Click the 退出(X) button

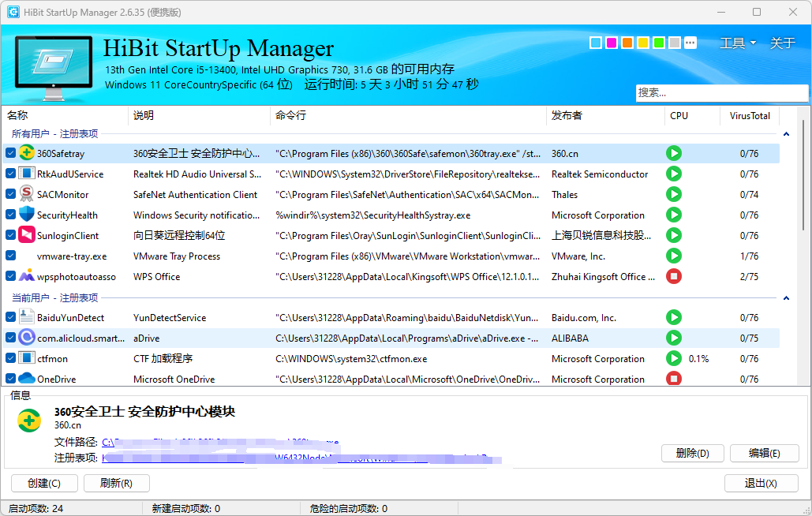(x=761, y=483)
